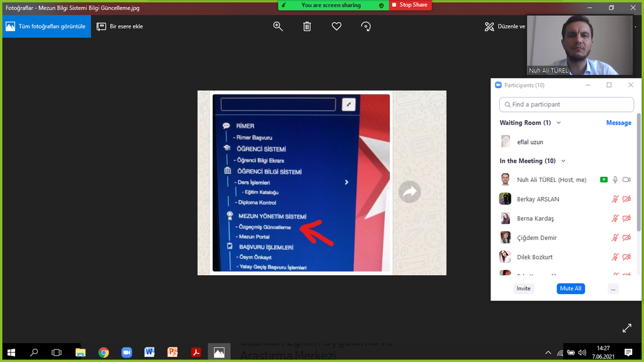Enter full screen with the diagonal arrow icon
Image resolution: width=644 pixels, height=362 pixels.
626,328
